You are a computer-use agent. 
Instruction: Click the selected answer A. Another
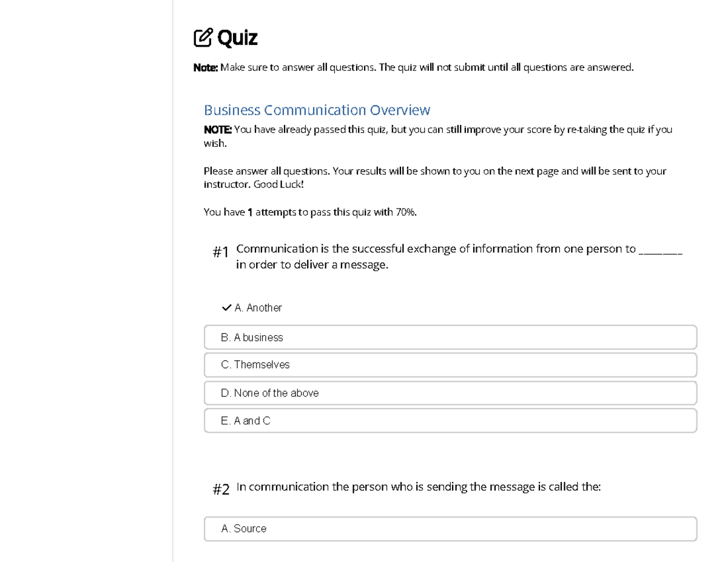point(258,307)
